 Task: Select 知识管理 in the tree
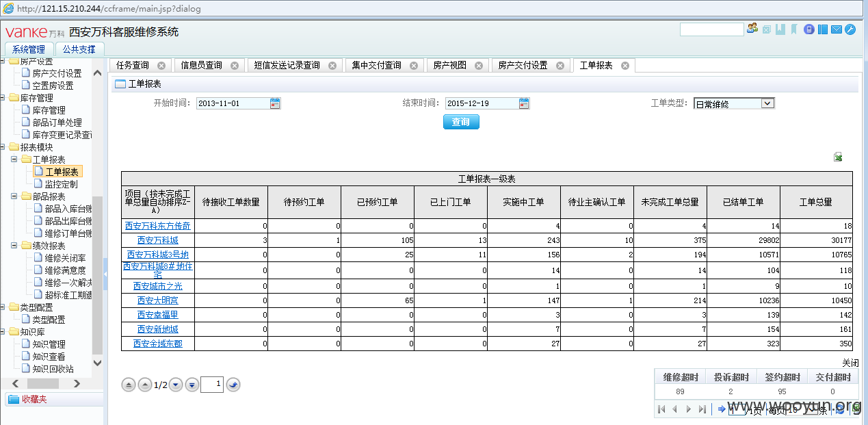pos(49,344)
